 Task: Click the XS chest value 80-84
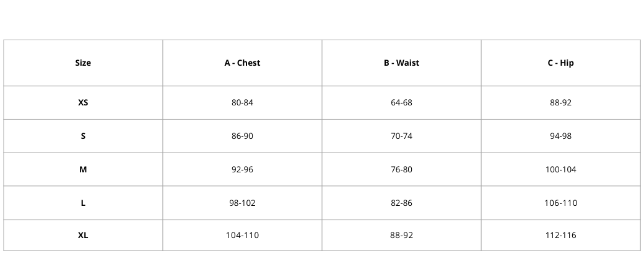(242, 102)
